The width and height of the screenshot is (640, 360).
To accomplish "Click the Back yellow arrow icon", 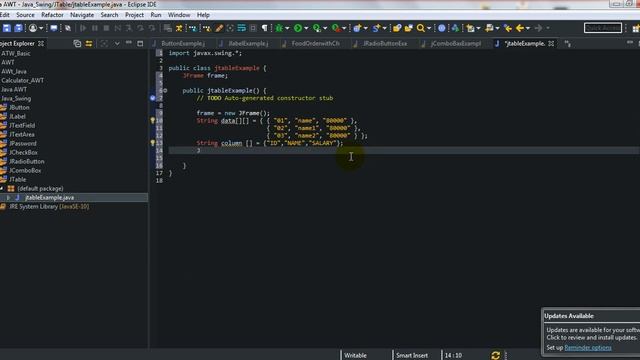I will pos(519,28).
